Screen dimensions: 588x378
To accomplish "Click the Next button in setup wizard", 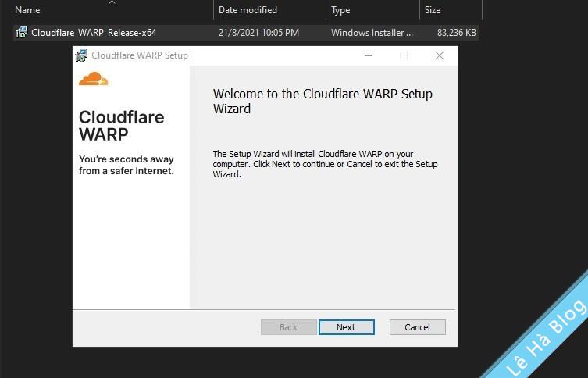I will (x=346, y=327).
